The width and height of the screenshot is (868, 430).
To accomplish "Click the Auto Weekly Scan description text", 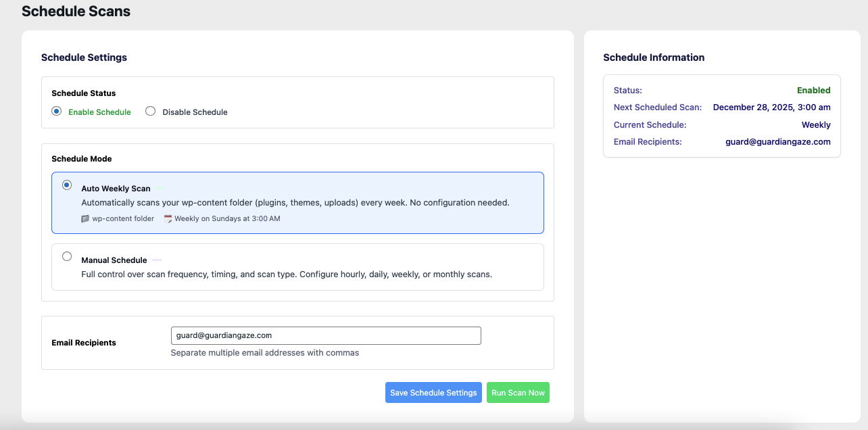I will [x=295, y=203].
